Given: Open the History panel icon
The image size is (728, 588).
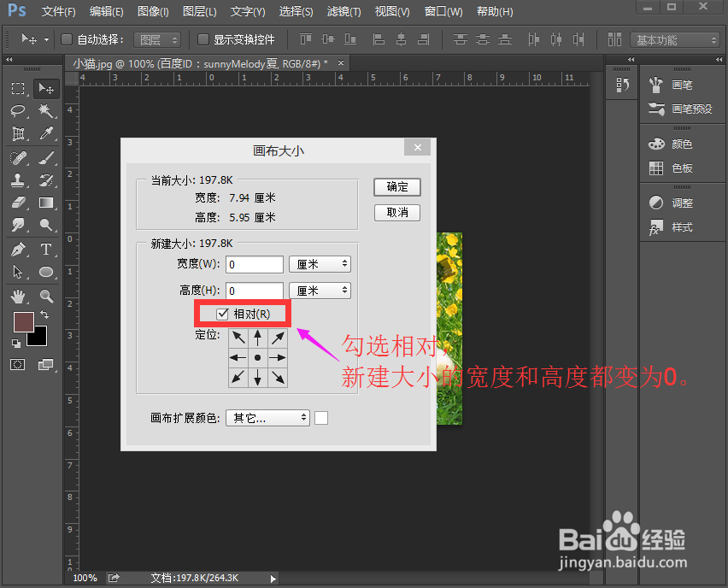Looking at the screenshot, I should click(622, 85).
